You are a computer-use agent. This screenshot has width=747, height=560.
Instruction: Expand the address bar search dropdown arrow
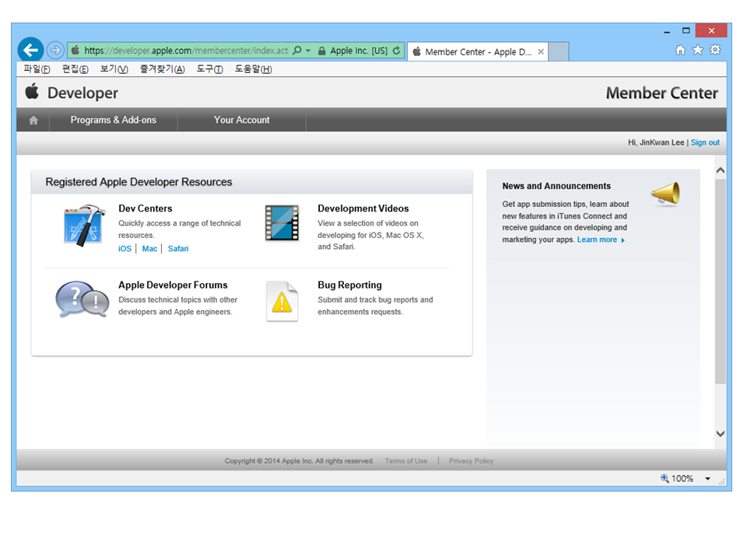[308, 51]
